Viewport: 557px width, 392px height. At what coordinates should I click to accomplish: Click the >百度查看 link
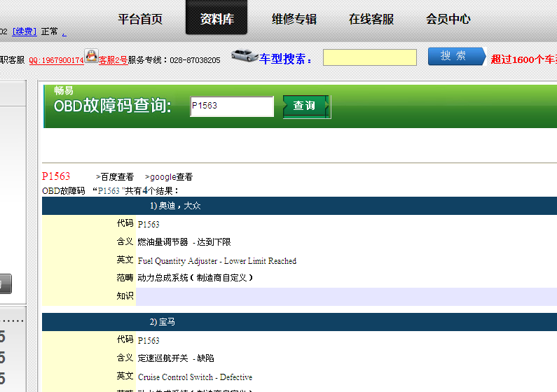pos(115,177)
